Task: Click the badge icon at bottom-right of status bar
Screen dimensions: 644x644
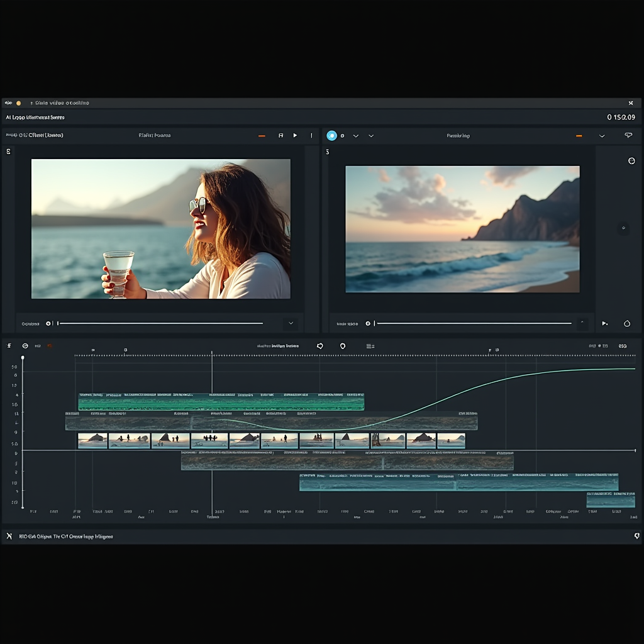Action: click(636, 536)
